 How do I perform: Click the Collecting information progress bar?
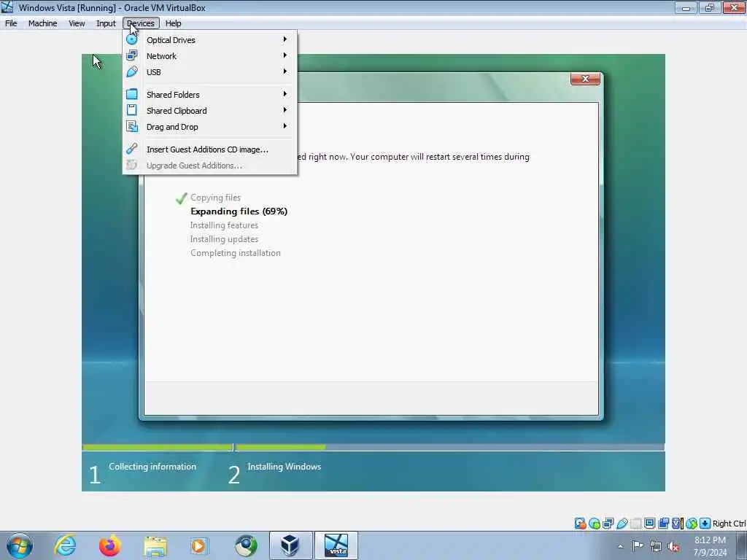158,447
